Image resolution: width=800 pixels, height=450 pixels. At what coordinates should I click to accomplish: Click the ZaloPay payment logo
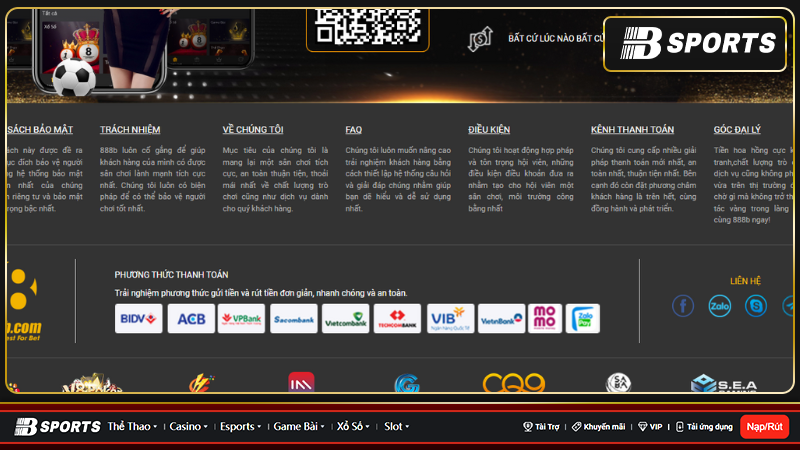point(583,319)
